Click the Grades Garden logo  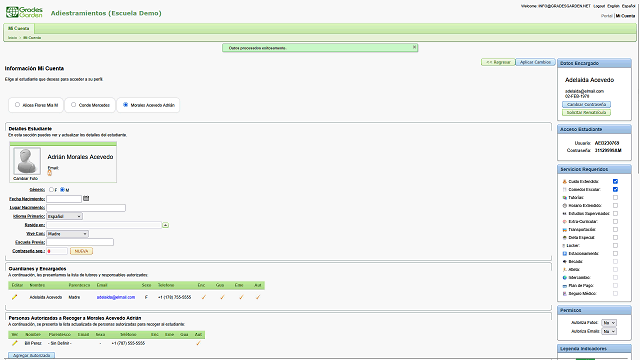click(24, 12)
